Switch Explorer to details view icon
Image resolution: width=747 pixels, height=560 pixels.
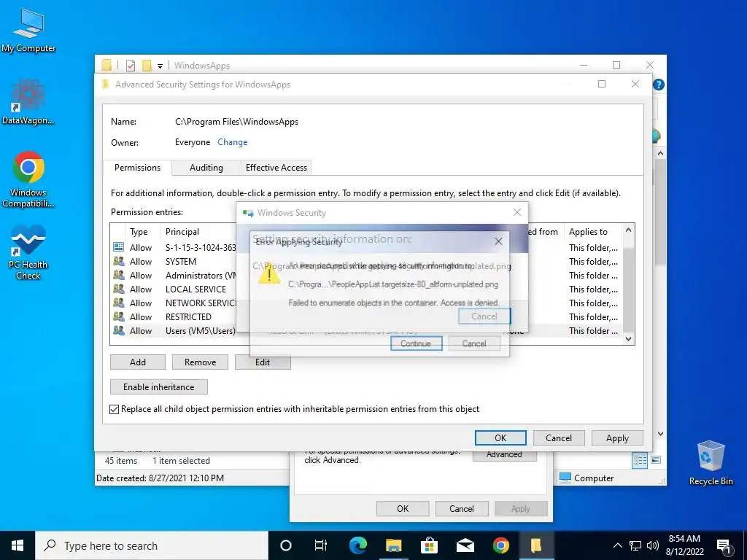click(x=640, y=460)
